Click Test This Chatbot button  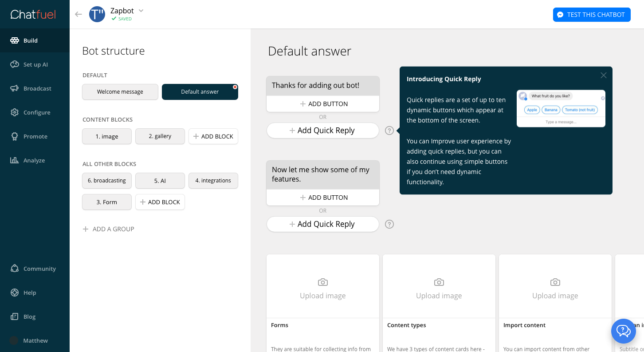tap(592, 15)
